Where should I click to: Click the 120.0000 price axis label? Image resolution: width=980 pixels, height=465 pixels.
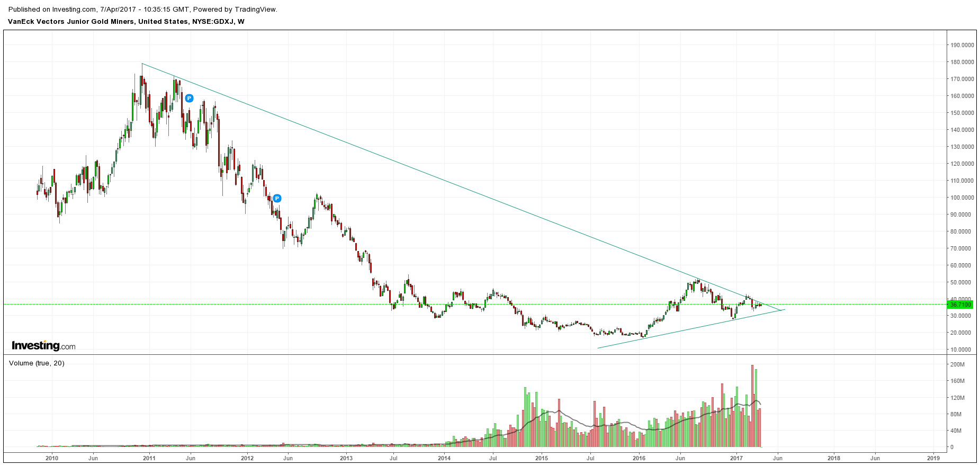pos(962,164)
